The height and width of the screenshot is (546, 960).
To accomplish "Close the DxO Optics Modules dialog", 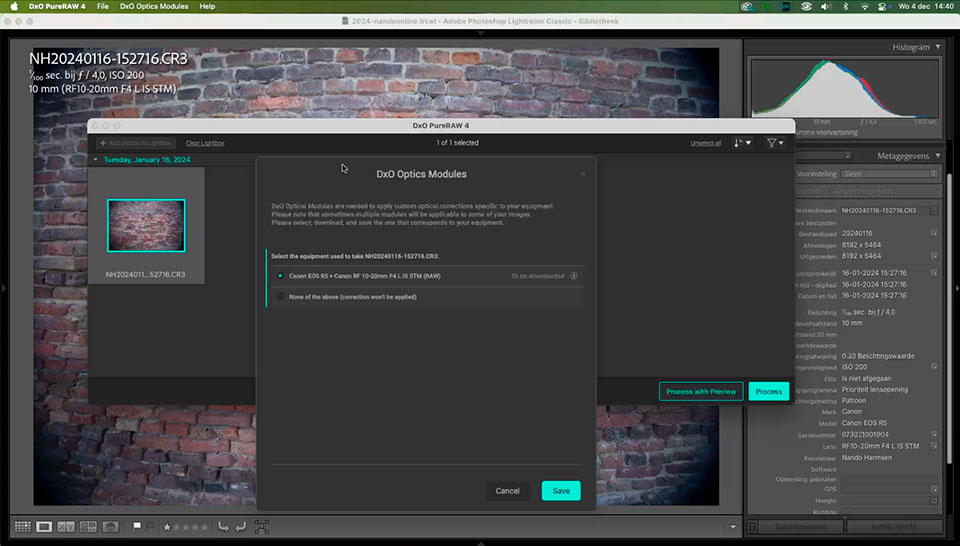I will tap(583, 174).
